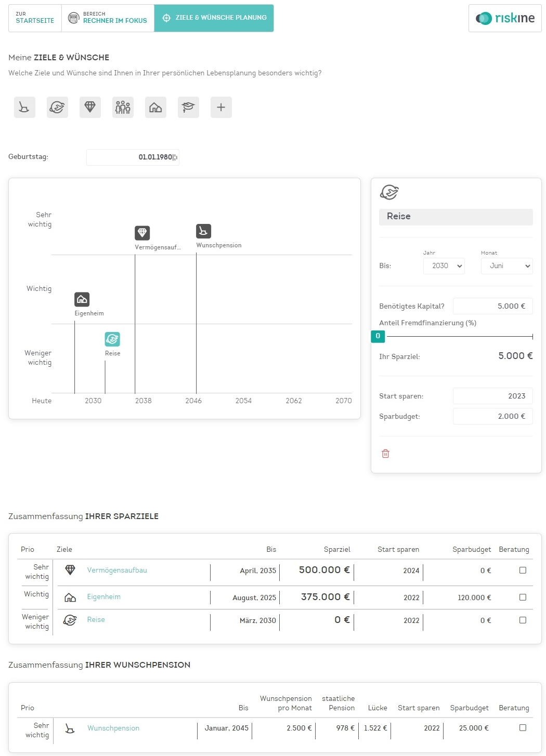Tick the Beratung checkbox for Eigenheim

[523, 598]
